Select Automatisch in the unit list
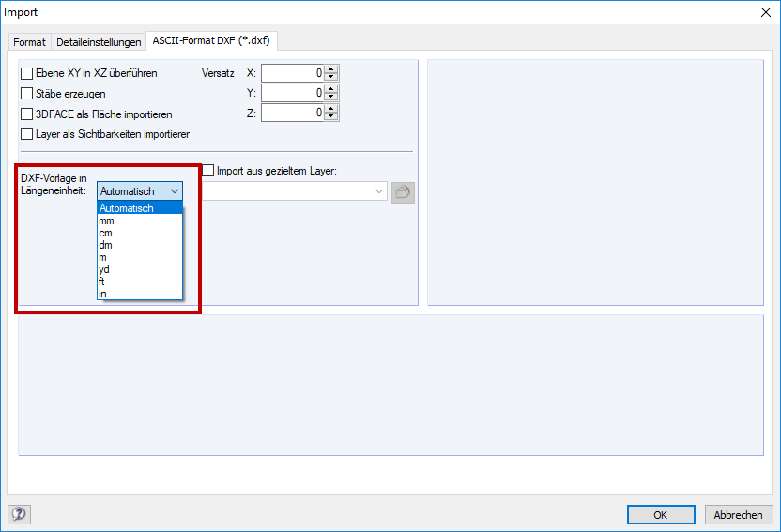The width and height of the screenshot is (781, 532). pyautogui.click(x=140, y=208)
